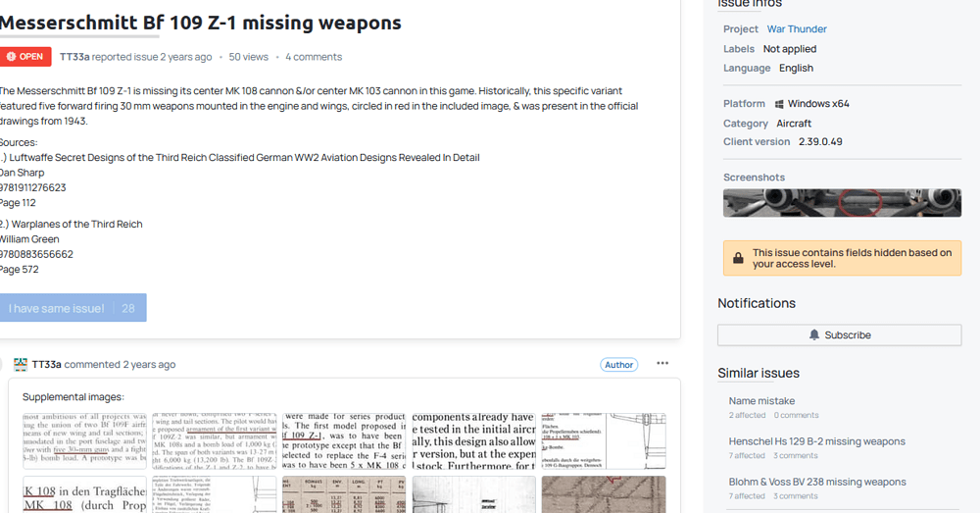980x513 pixels.
Task: Open 'Blohm & Voss BV 238 missing weapons' issue
Action: tap(817, 483)
